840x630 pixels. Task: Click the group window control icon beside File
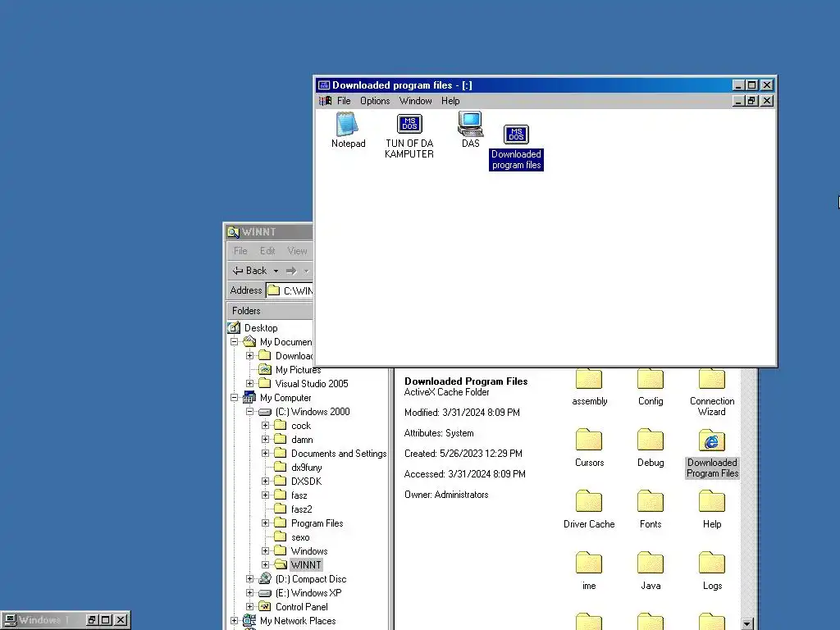(x=325, y=101)
